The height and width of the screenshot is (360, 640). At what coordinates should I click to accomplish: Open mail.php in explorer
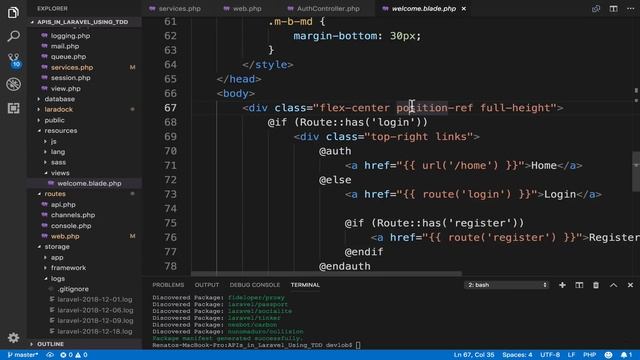point(65,46)
